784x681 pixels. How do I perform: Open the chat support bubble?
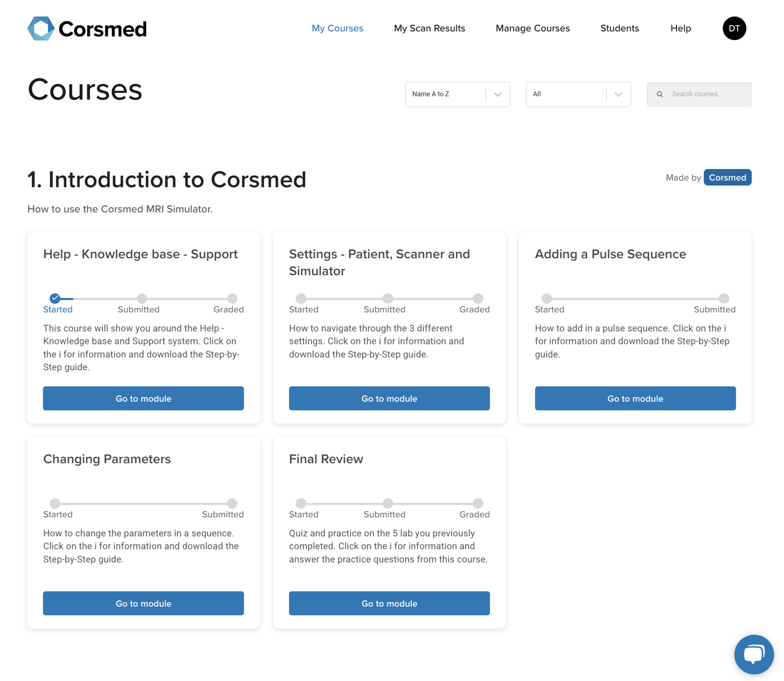[753, 655]
